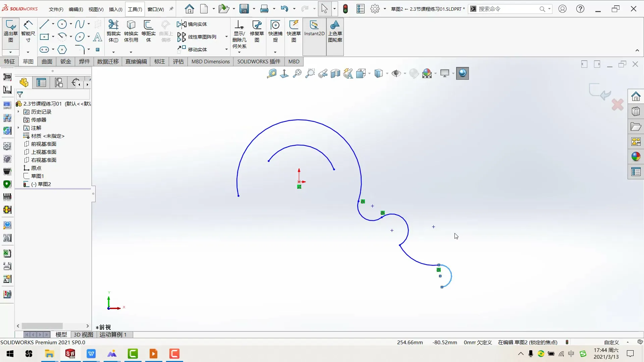Switch to the 评估 ribbon tab
Image resolution: width=644 pixels, height=362 pixels.
178,61
